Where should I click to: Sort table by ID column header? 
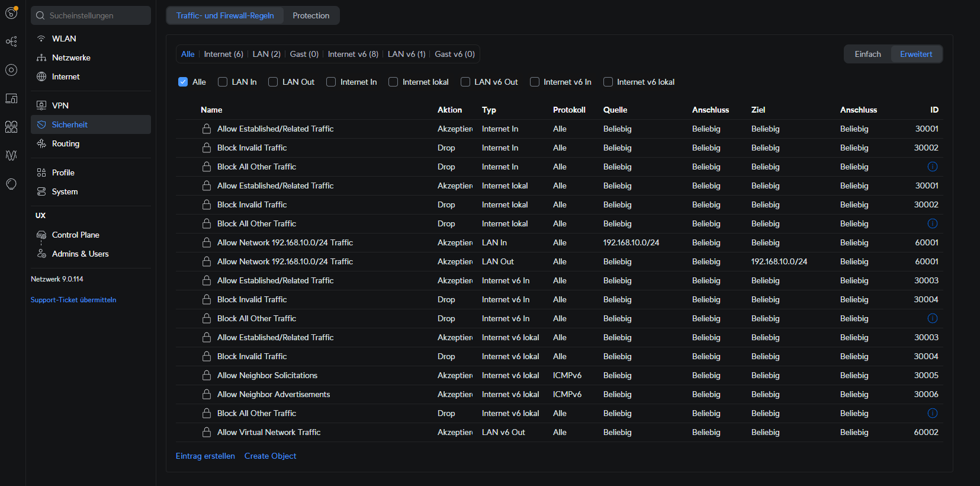934,110
